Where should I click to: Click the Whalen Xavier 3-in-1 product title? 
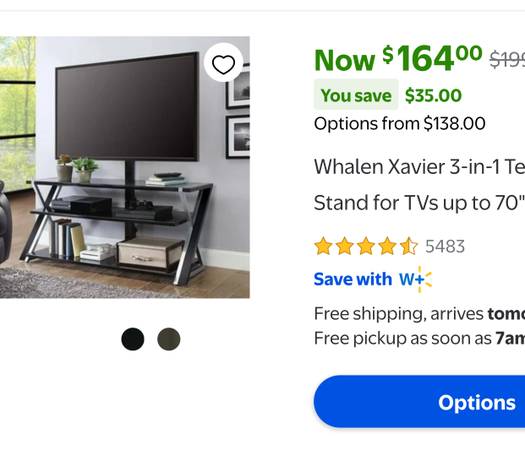click(419, 184)
